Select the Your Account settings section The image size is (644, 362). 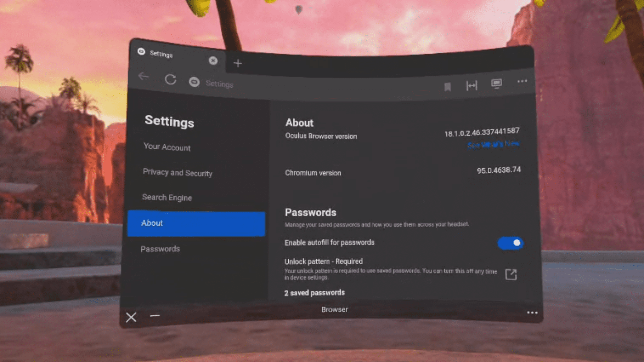click(167, 147)
